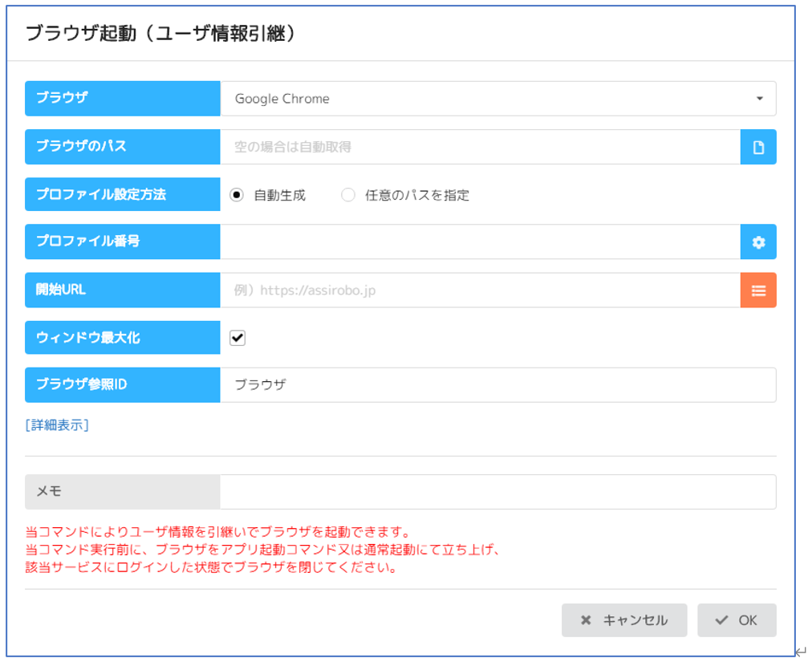
Task: Click the メモ input field
Action: (x=497, y=492)
